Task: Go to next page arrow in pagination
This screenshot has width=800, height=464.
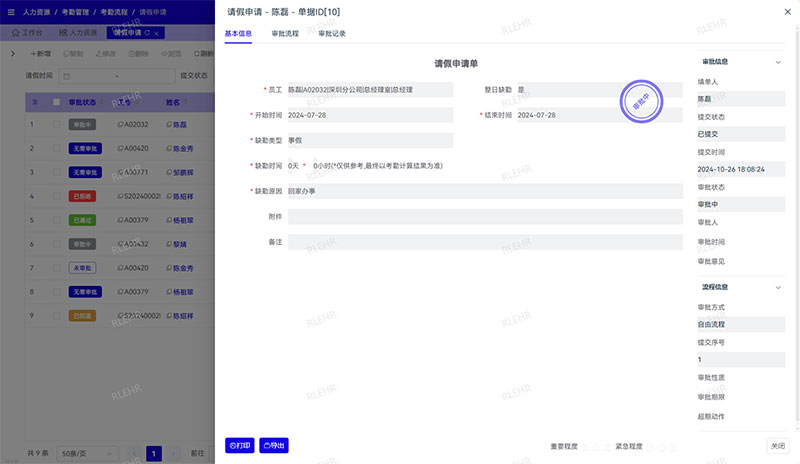Action: pyautogui.click(x=173, y=453)
